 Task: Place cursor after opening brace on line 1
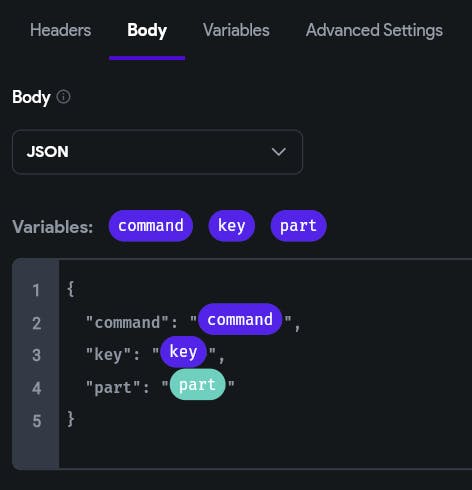click(x=75, y=289)
